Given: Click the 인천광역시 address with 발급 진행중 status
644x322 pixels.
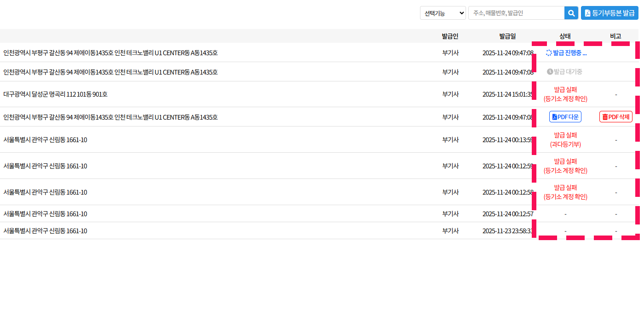Looking at the screenshot, I should pos(110,53).
